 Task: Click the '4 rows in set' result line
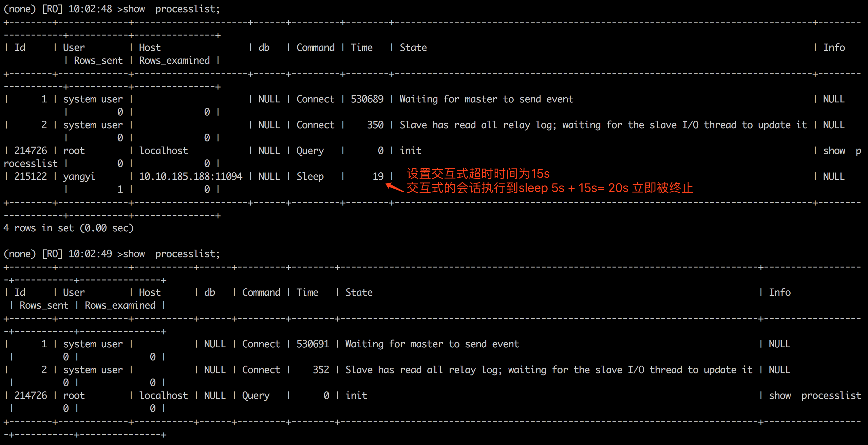click(x=68, y=228)
